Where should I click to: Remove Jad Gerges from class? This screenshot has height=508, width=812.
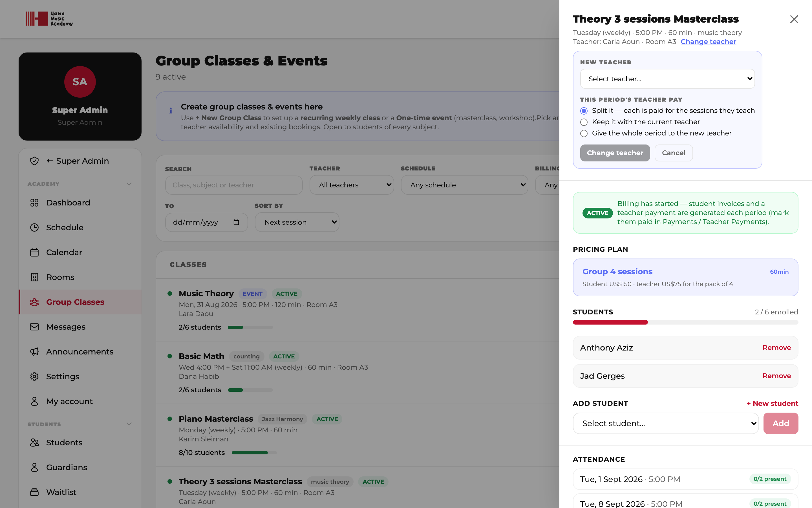pyautogui.click(x=776, y=376)
